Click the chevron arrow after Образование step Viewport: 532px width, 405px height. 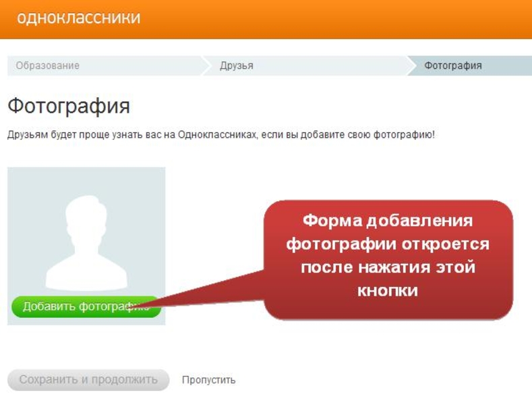coord(205,65)
